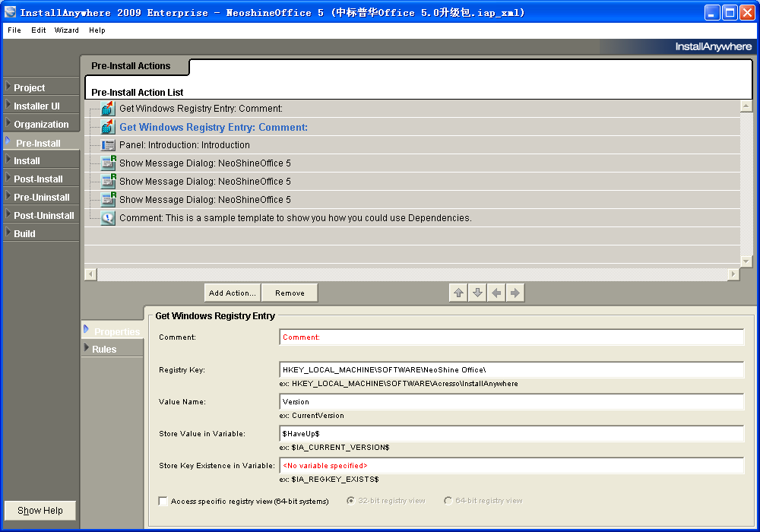760x532 pixels.
Task: Move the selected action up
Action: pos(458,293)
